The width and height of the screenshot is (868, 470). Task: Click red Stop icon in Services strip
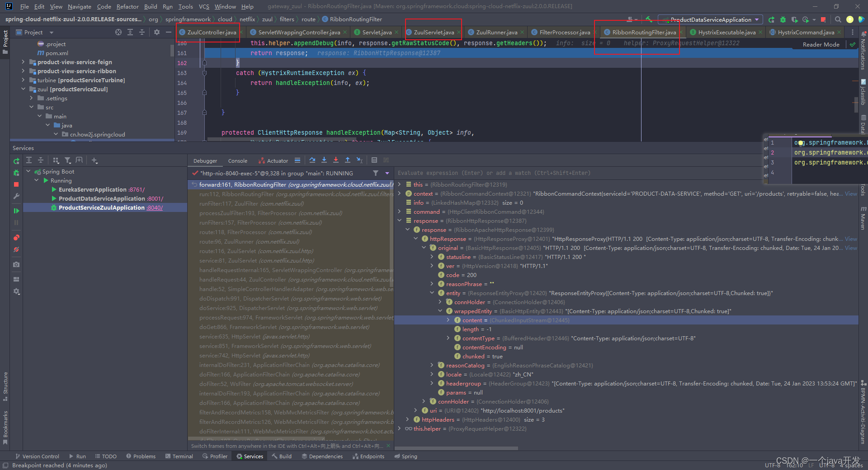point(16,184)
